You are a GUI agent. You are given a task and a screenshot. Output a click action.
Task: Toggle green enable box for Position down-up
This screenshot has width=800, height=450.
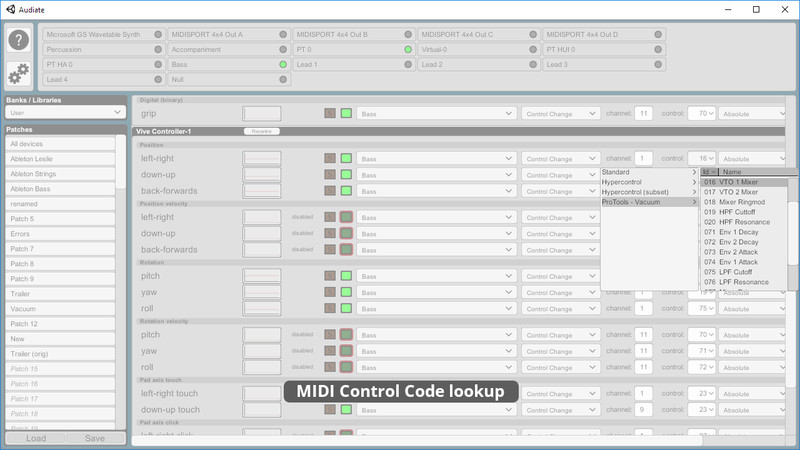point(346,174)
